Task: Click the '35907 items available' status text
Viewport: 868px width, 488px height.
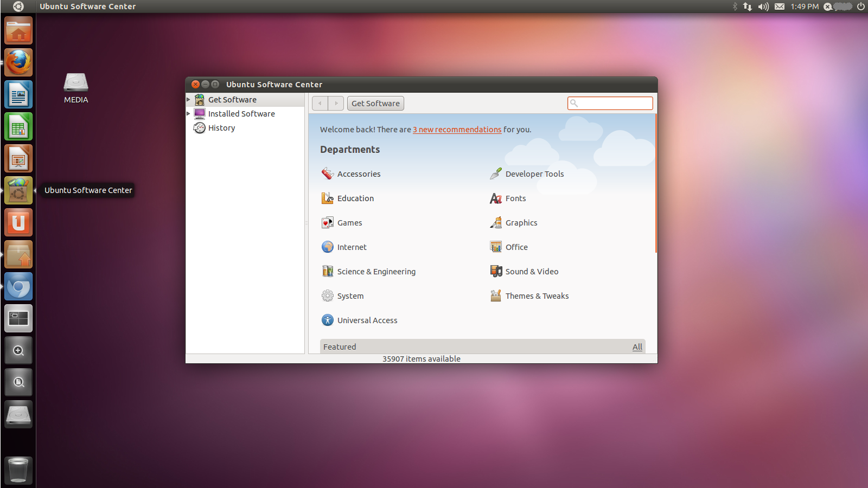Action: [422, 359]
